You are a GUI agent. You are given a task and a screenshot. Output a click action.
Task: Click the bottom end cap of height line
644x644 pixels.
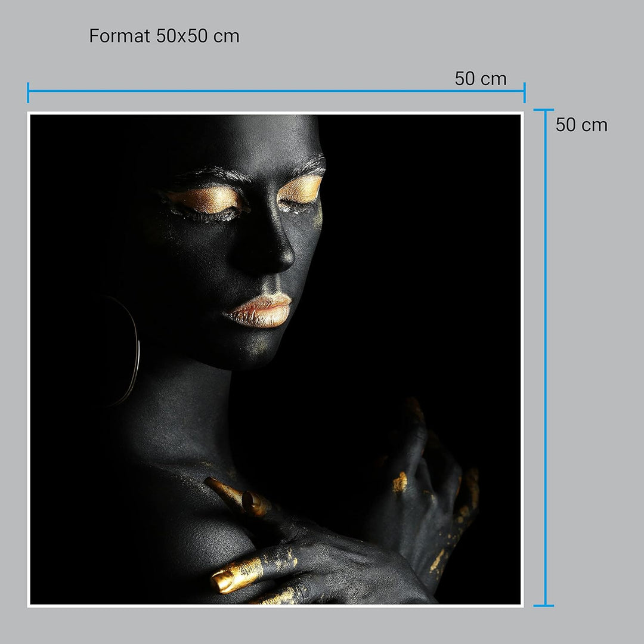coord(544,605)
